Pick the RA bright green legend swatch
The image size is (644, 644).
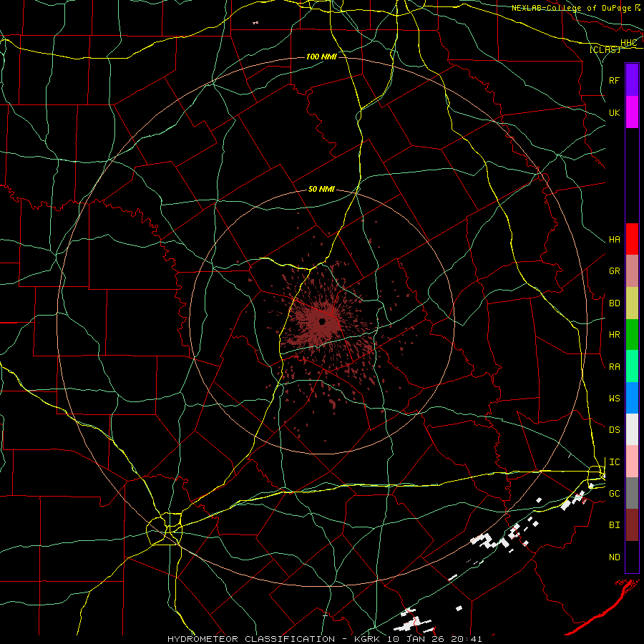pos(632,366)
